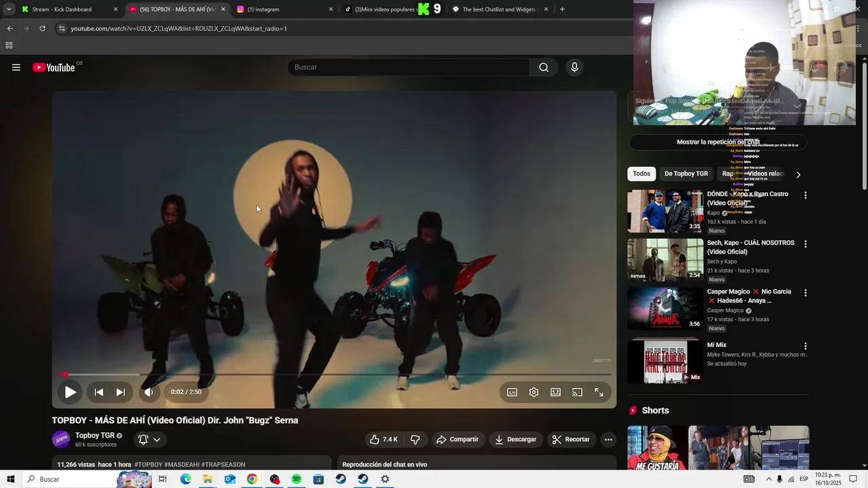Image resolution: width=868 pixels, height=488 pixels.
Task: Open the player settings gear
Action: pyautogui.click(x=534, y=392)
